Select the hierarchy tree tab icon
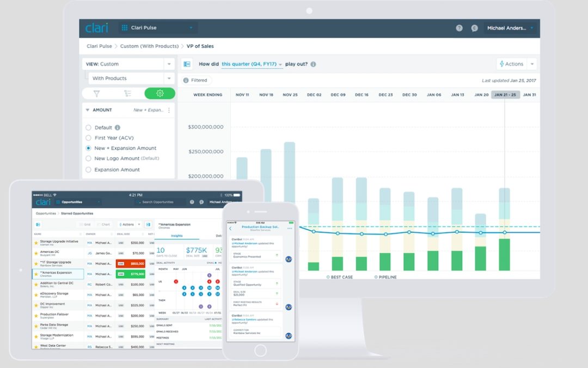588x368 pixels. (128, 94)
